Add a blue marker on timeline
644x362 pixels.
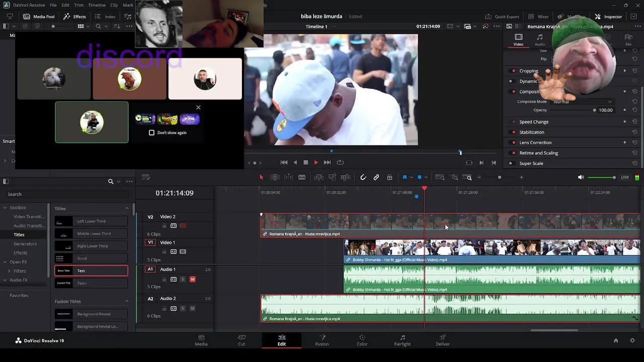tap(419, 177)
